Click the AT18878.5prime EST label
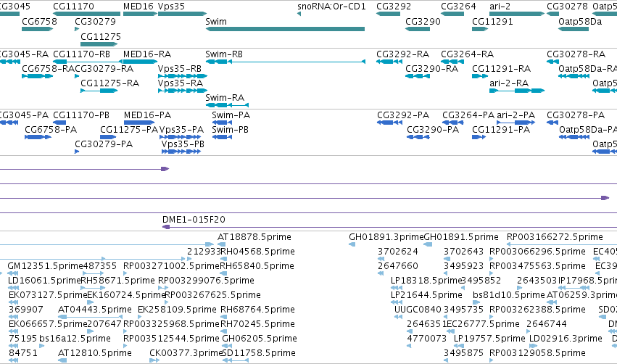The height and width of the screenshot is (364, 617). coord(254,237)
